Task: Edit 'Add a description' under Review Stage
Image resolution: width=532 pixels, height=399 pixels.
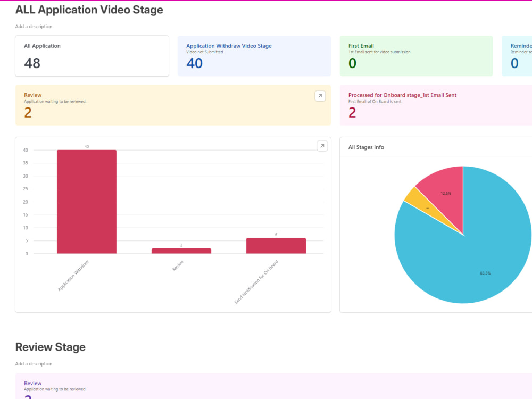Action: click(34, 364)
